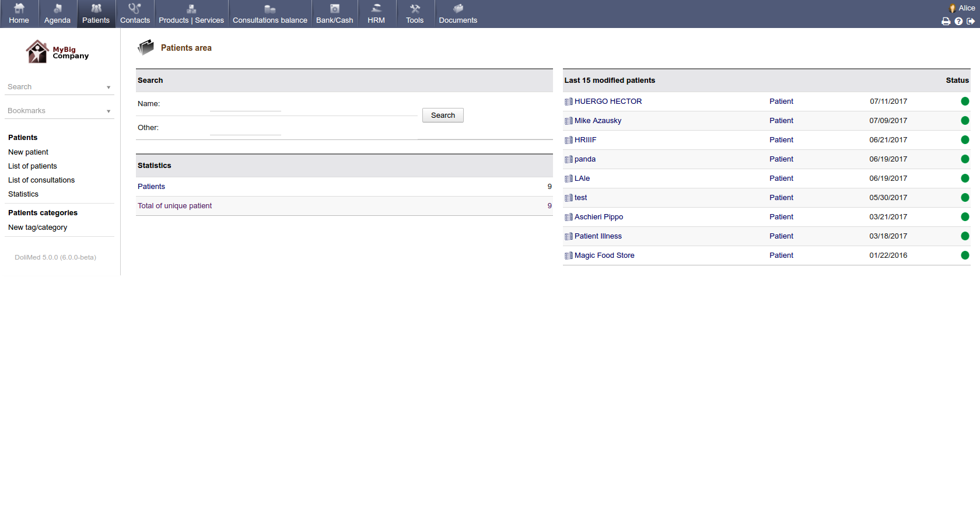Open the help question mark icon
The height and width of the screenshot is (518, 980).
click(x=958, y=21)
